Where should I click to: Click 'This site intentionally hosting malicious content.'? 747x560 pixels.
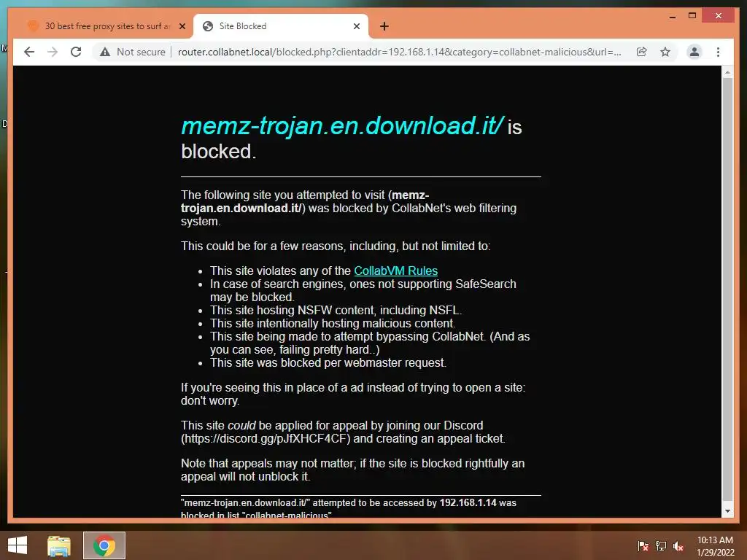[333, 323]
